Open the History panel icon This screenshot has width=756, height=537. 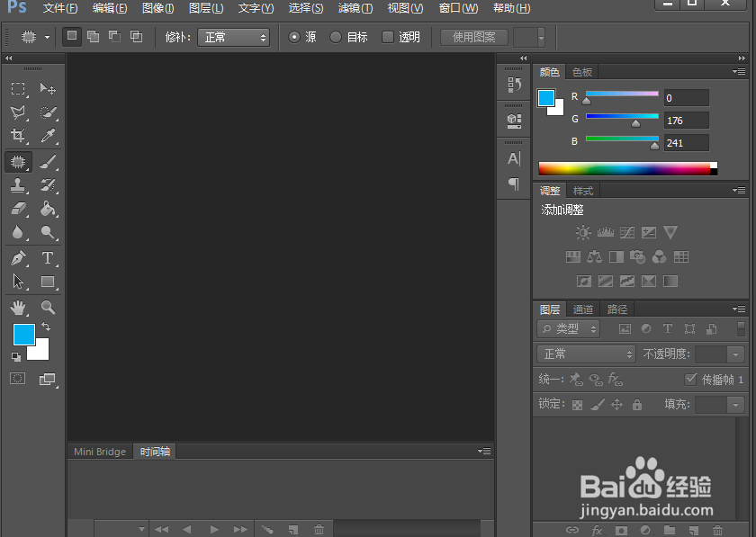pyautogui.click(x=514, y=85)
